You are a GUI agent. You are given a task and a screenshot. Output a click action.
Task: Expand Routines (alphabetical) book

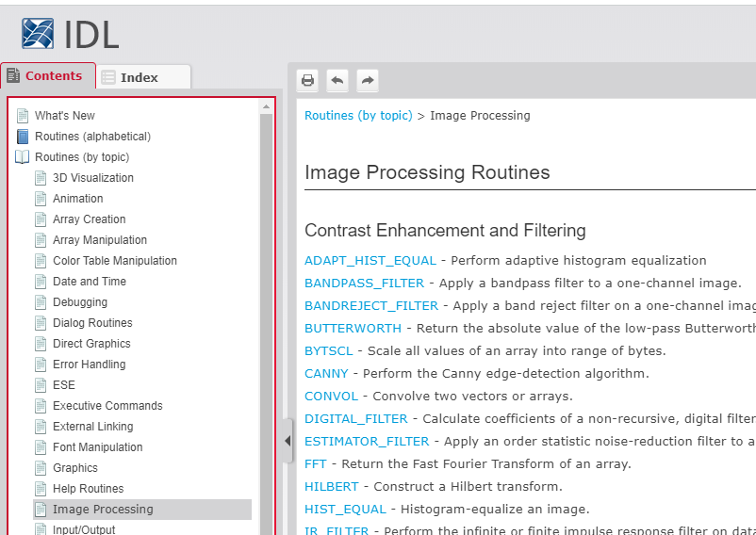[x=92, y=137]
